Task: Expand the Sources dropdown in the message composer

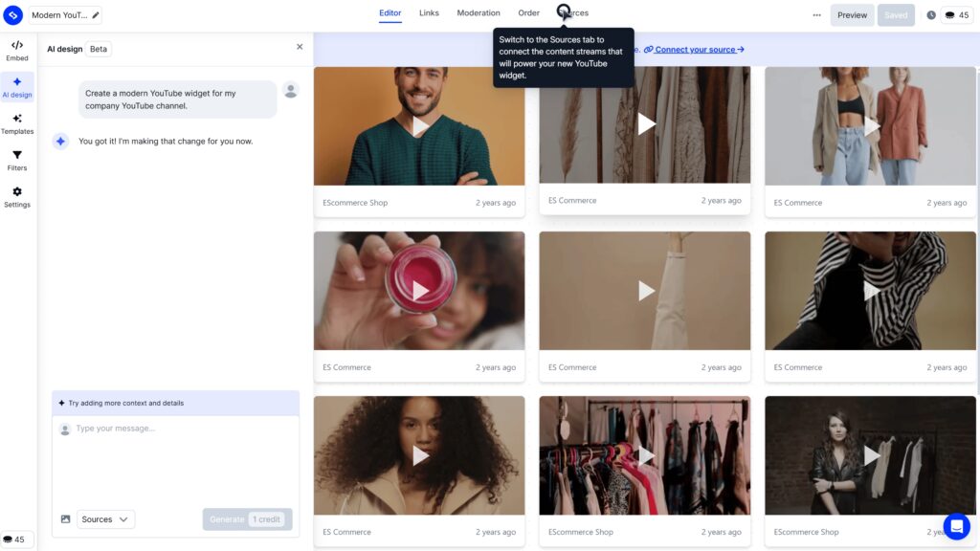Action: [105, 518]
